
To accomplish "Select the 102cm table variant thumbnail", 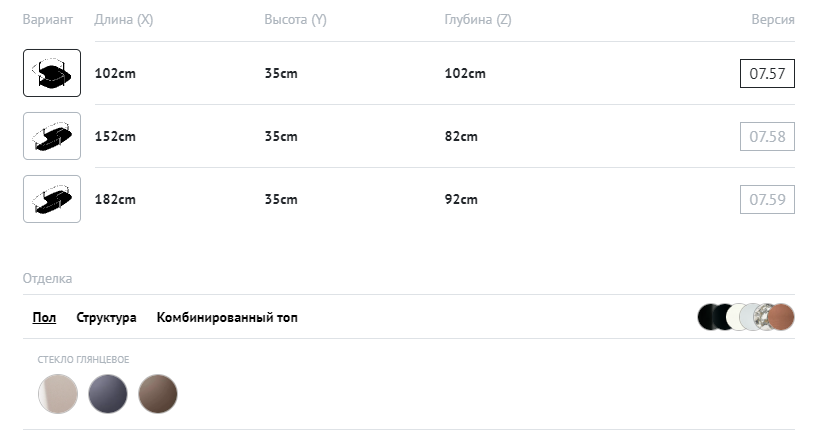I will [x=52, y=73].
